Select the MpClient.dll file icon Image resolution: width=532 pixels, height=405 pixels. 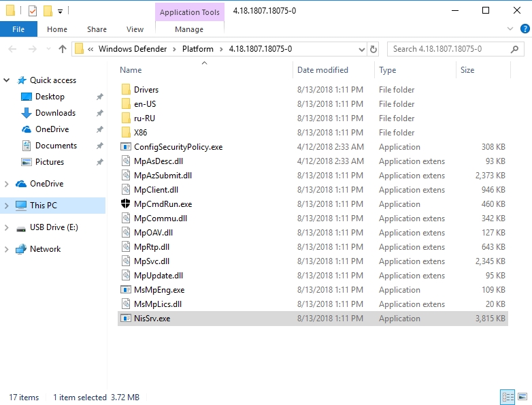[x=126, y=189]
